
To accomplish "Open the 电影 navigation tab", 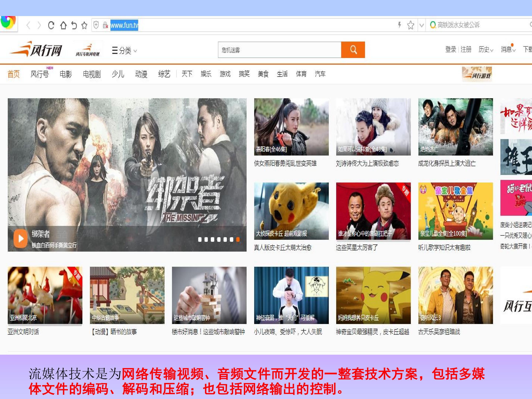I will pyautogui.click(x=66, y=74).
